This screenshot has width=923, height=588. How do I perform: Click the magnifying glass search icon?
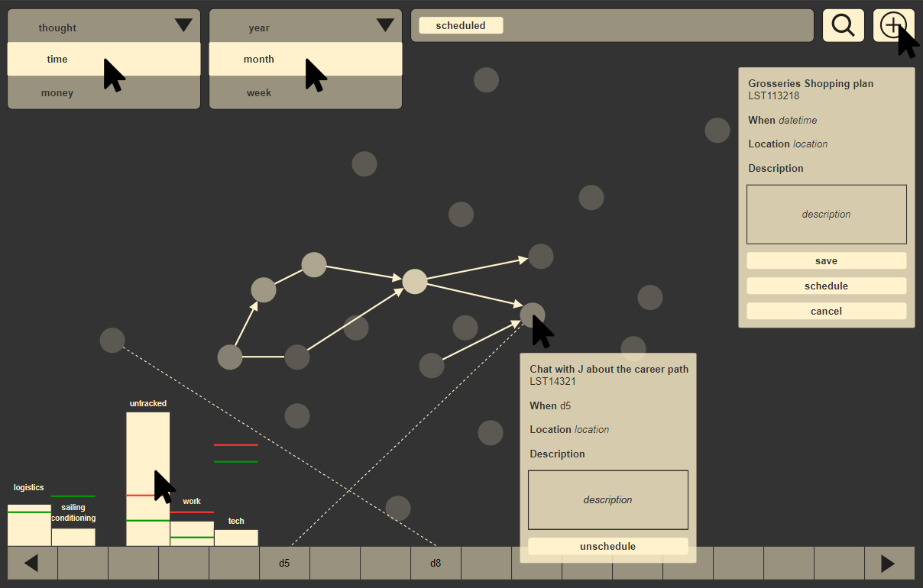[x=843, y=26]
